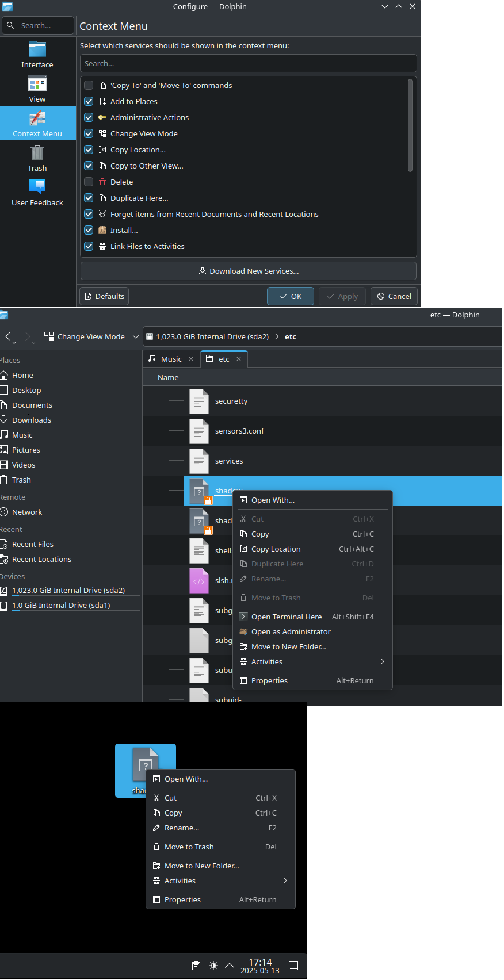The width and height of the screenshot is (504, 980).
Task: Choose Open With... in Dolphin context menu
Action: click(312, 500)
